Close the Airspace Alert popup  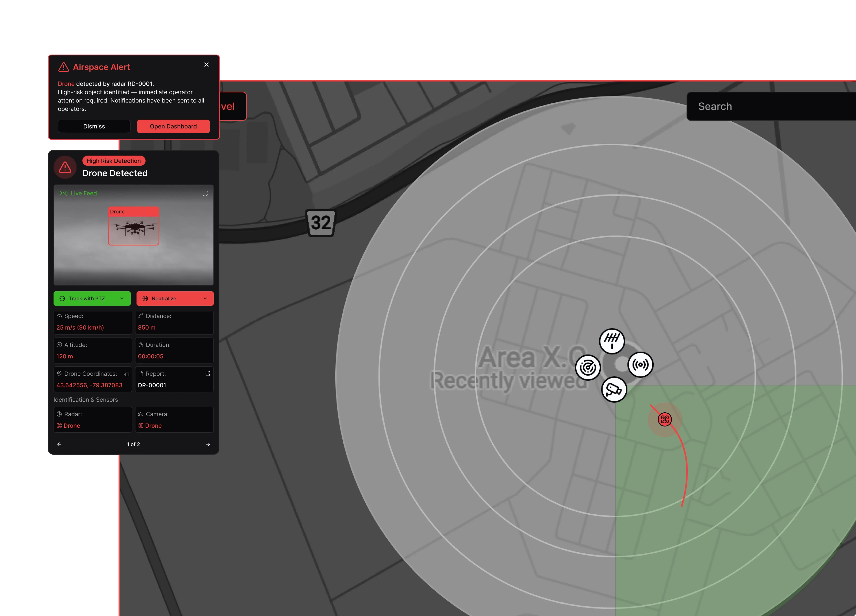pyautogui.click(x=206, y=65)
